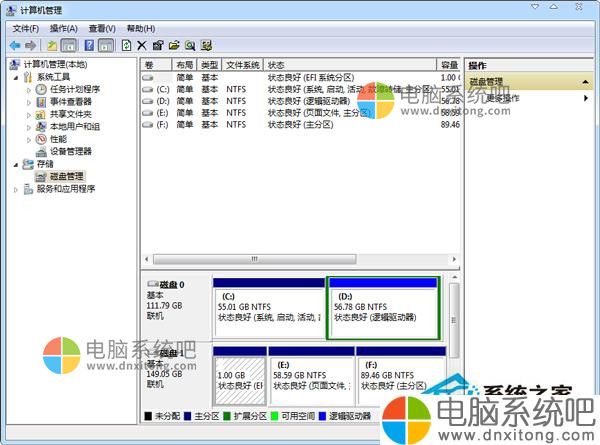Screen dimensions: 600x445
Task: Select the (D:) volume row in list
Action: point(300,101)
